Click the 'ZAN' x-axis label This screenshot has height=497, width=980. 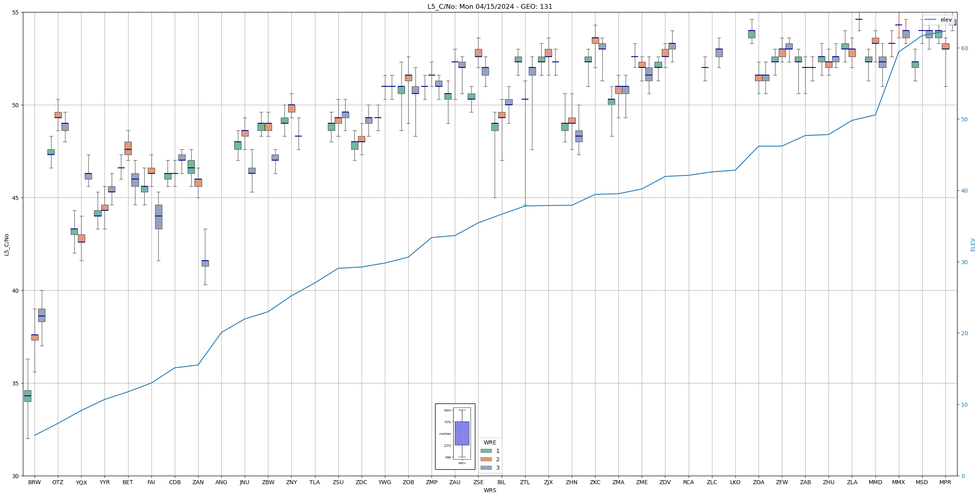click(x=198, y=483)
